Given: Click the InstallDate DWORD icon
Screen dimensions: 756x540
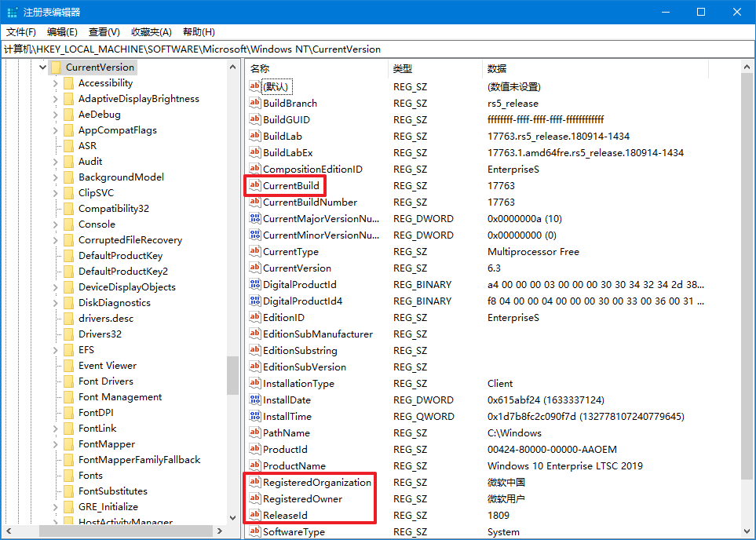Looking at the screenshot, I should coord(254,400).
